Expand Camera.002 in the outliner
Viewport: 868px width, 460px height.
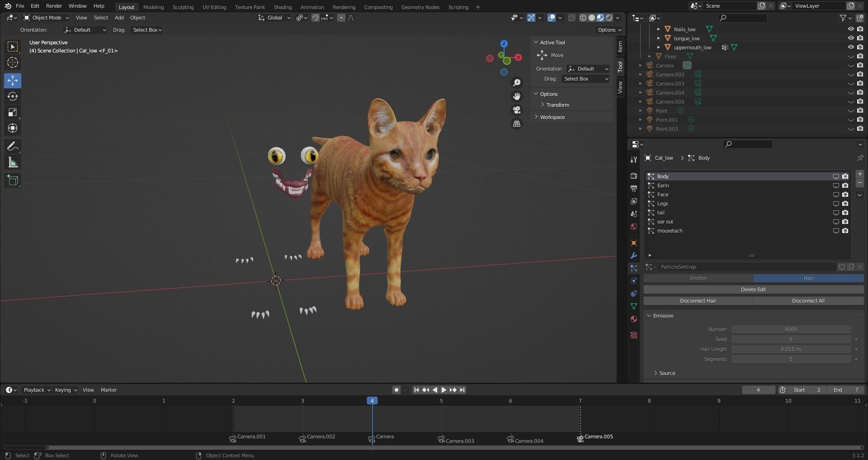tap(640, 75)
